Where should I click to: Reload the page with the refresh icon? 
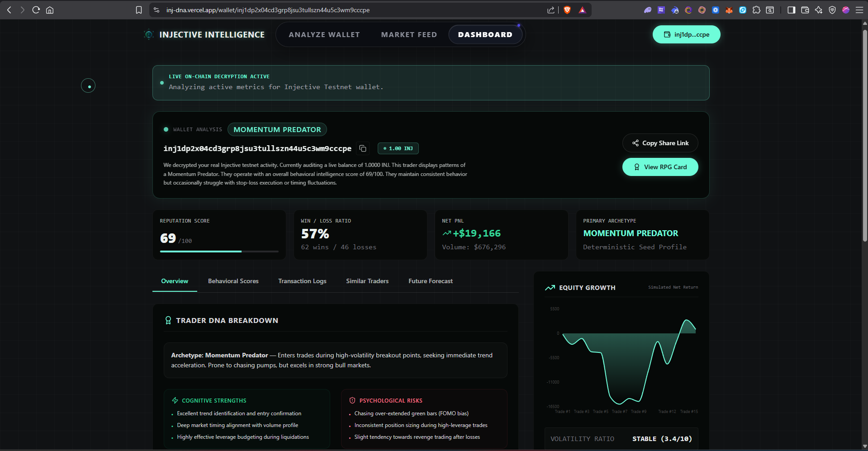(x=36, y=10)
